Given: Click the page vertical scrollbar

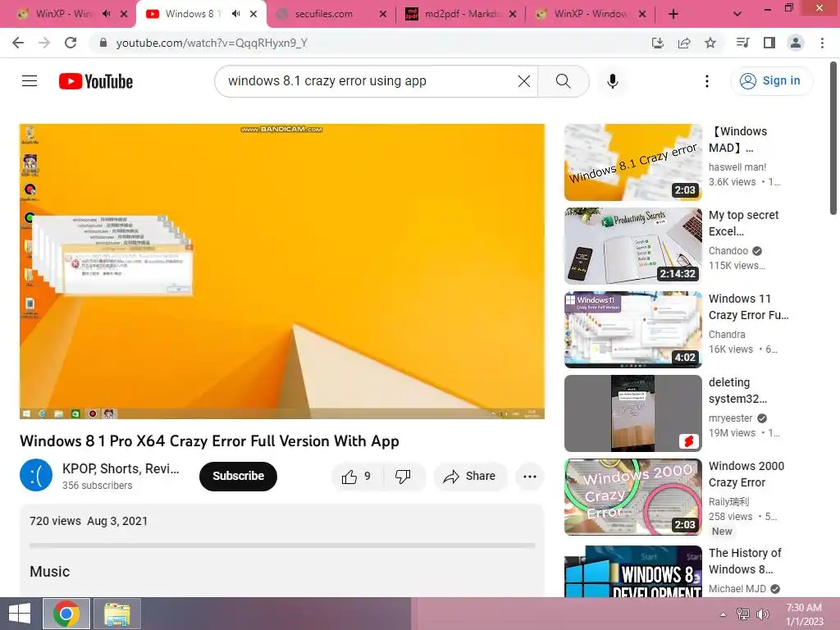Looking at the screenshot, I should tap(833, 139).
